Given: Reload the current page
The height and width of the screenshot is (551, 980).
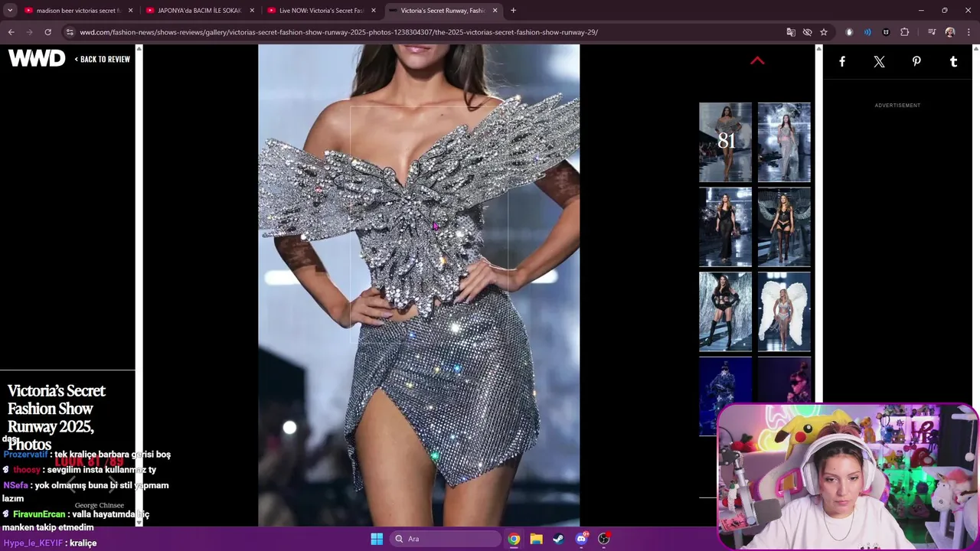Looking at the screenshot, I should click(47, 32).
